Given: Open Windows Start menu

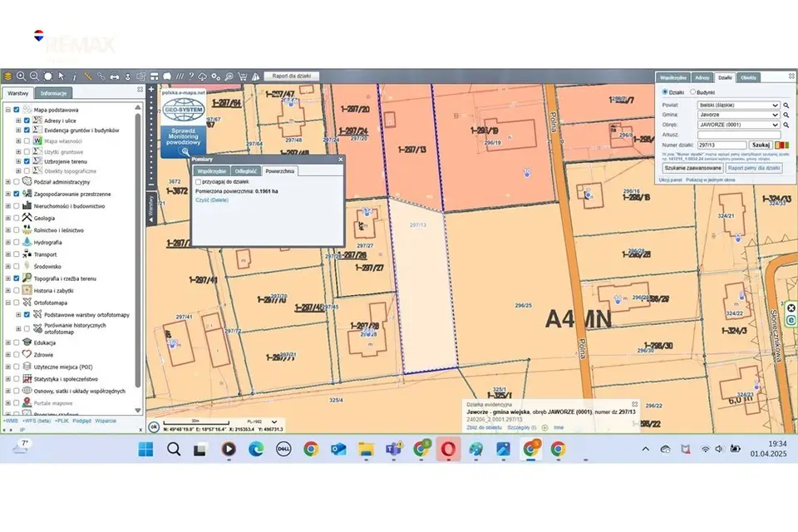Looking at the screenshot, I should [x=146, y=449].
